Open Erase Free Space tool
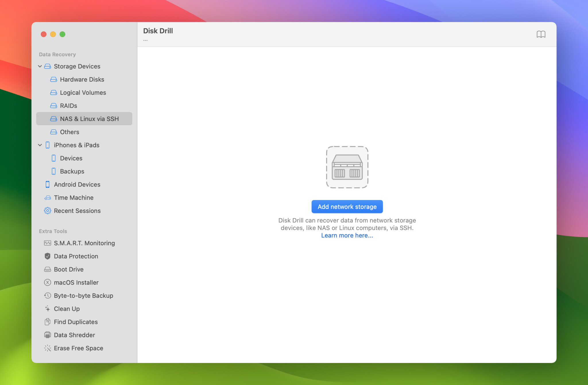This screenshot has height=385, width=588. [x=78, y=348]
